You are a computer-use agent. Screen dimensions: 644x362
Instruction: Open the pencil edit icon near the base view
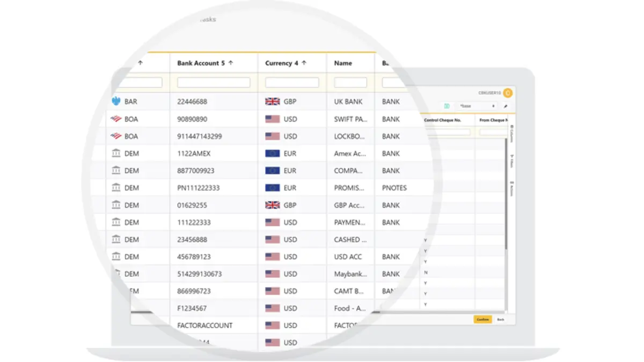[506, 106]
